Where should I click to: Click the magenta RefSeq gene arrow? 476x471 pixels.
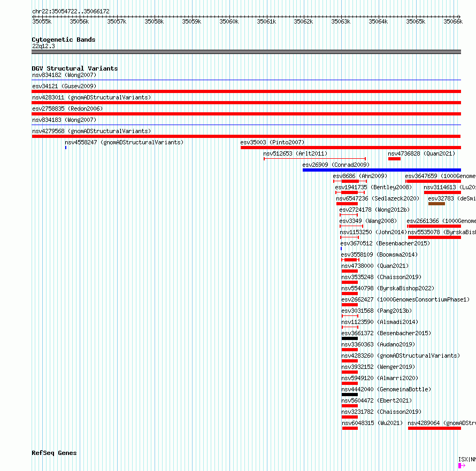462,466
